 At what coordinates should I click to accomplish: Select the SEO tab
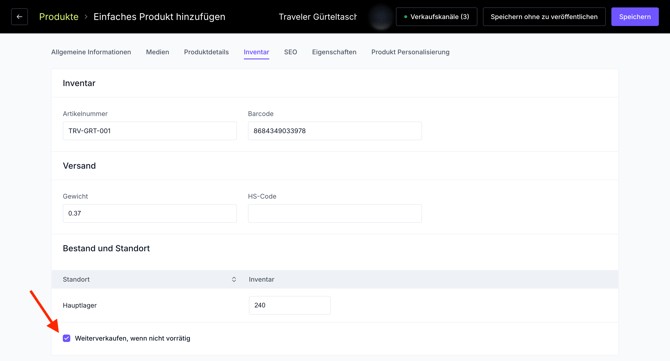point(291,52)
